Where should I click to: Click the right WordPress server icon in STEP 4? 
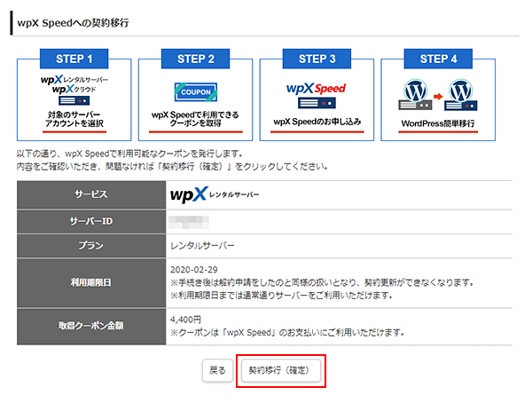click(461, 95)
